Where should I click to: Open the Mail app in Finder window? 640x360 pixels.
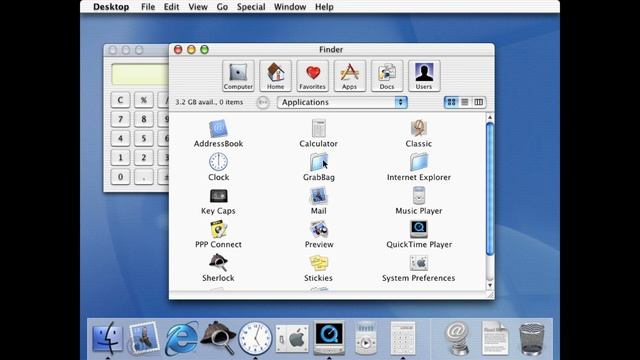(318, 196)
